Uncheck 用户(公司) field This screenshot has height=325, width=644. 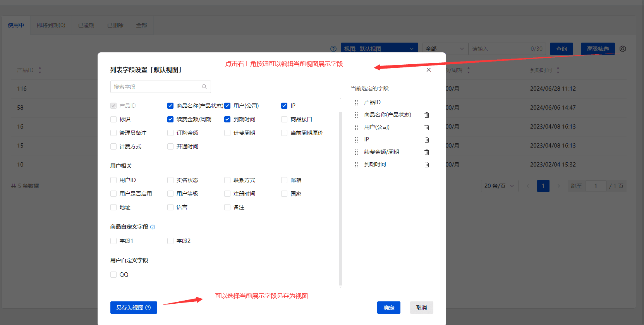click(x=227, y=106)
